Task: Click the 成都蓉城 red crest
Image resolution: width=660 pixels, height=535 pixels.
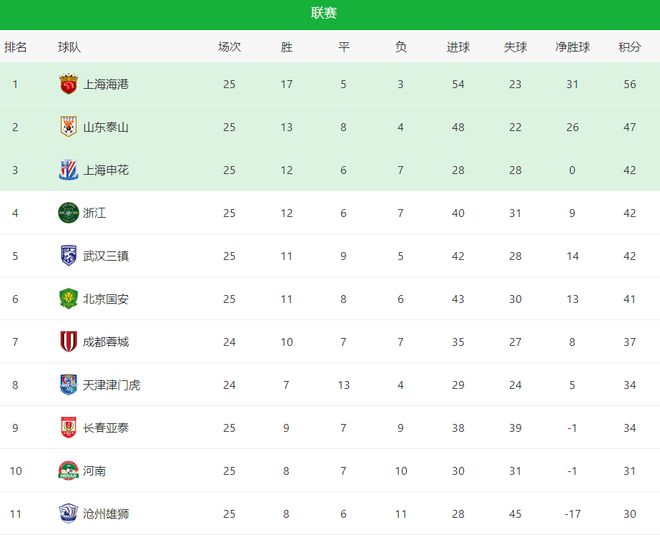Action: 68,342
